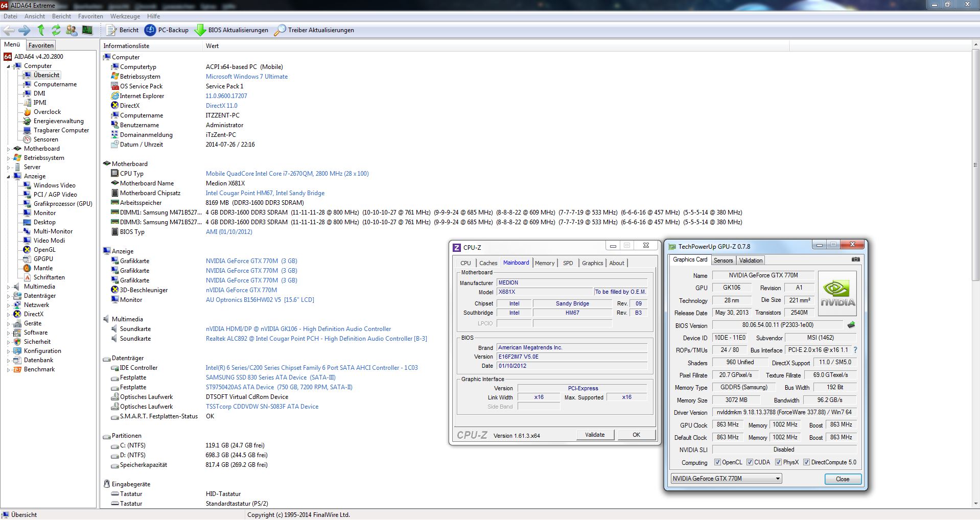Open the Validation tab in GPU-Z

(751, 261)
